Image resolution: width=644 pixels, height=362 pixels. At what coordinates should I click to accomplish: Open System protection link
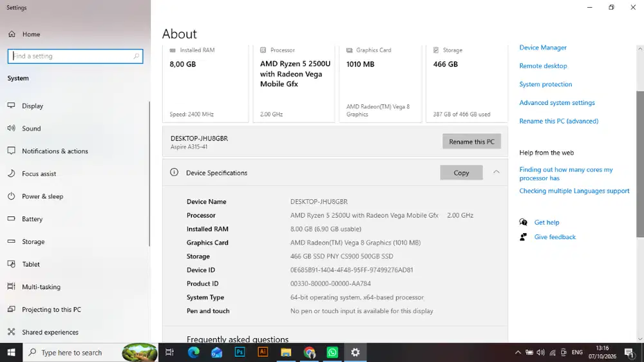coord(545,84)
